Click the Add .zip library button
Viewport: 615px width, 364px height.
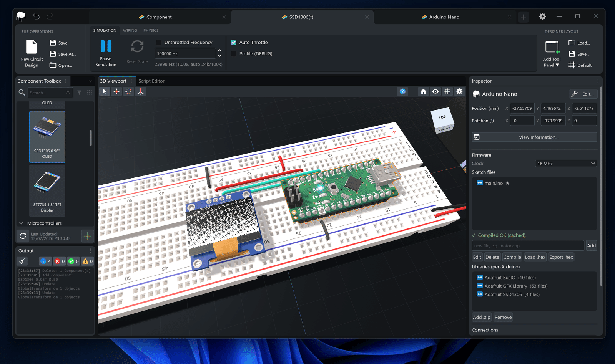[482, 317]
